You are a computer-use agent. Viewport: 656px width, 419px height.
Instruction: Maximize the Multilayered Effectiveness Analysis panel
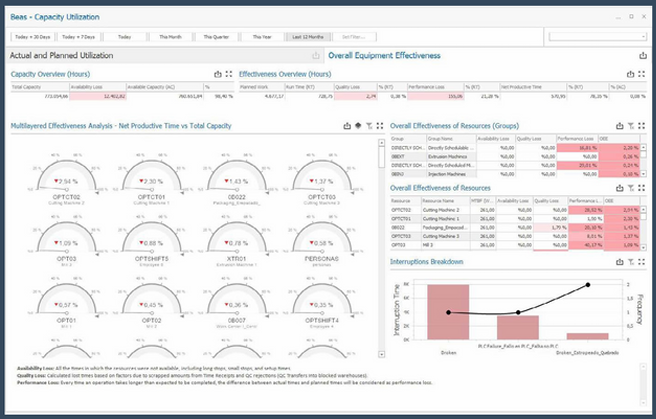(380, 125)
